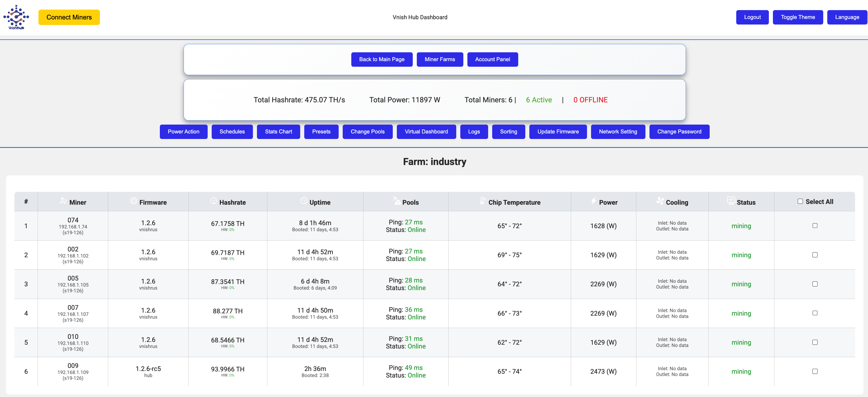Click IP address 192.168.1.105
The width and height of the screenshot is (868, 397).
pyautogui.click(x=73, y=285)
